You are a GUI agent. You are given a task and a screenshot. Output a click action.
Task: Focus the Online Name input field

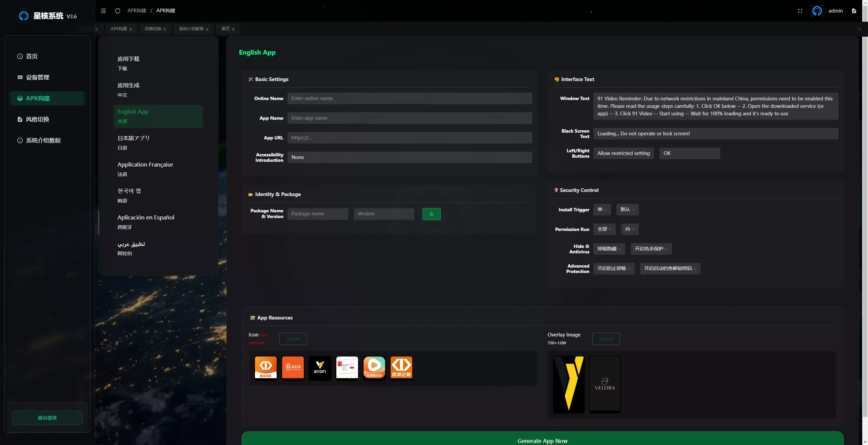(410, 98)
